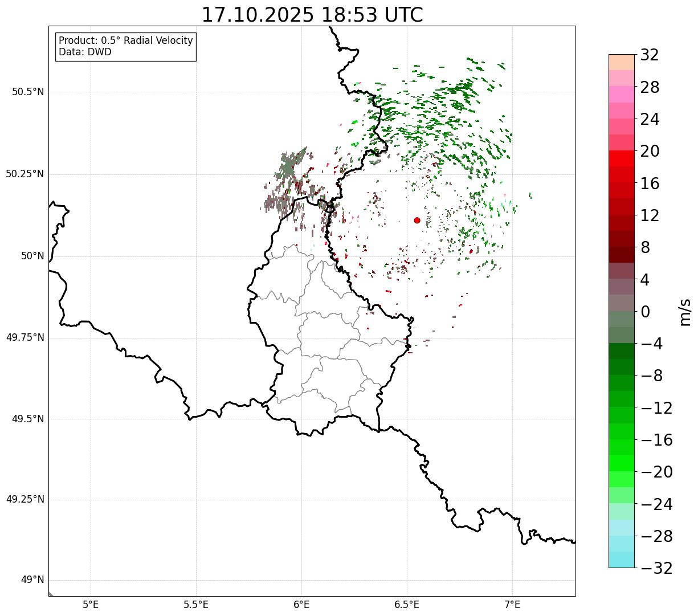The image size is (698, 616).
Task: Click the colorbar tick label −8
Action: 652,376
